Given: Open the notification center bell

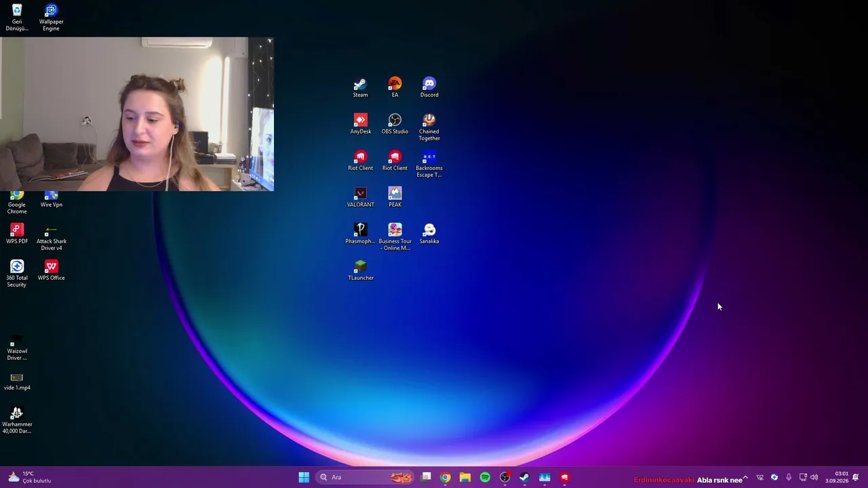Looking at the screenshot, I should pyautogui.click(x=856, y=477).
